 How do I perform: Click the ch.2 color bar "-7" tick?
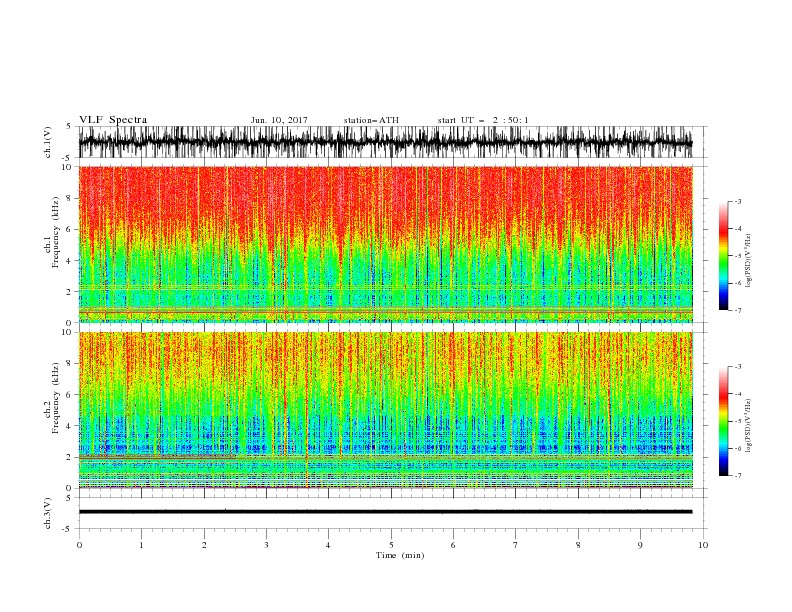pos(737,476)
